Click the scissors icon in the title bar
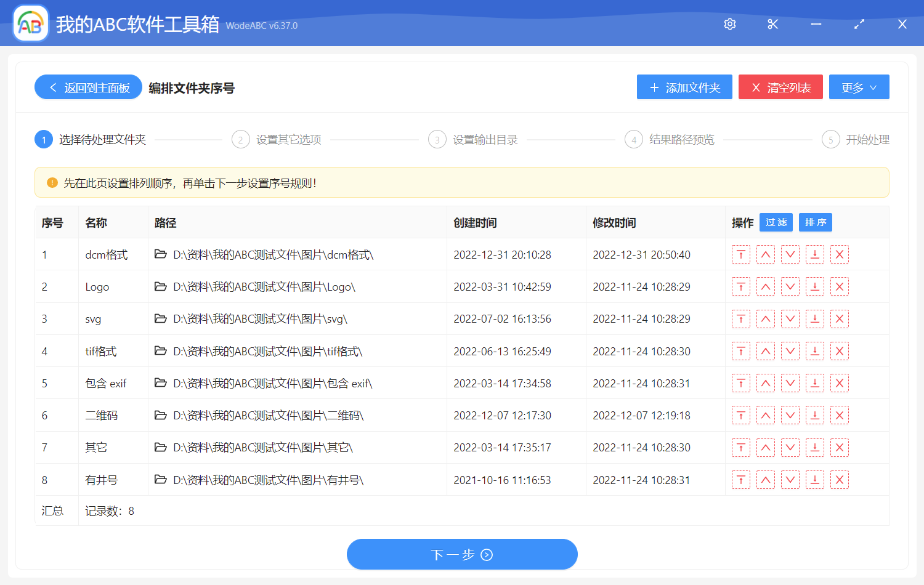 (x=772, y=24)
